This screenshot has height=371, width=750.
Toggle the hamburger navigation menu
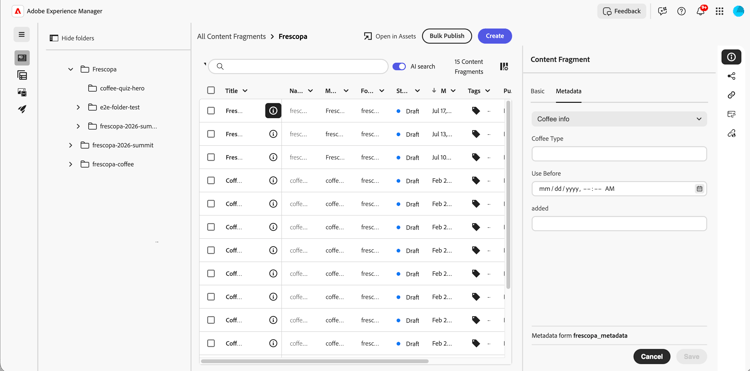pyautogui.click(x=22, y=34)
